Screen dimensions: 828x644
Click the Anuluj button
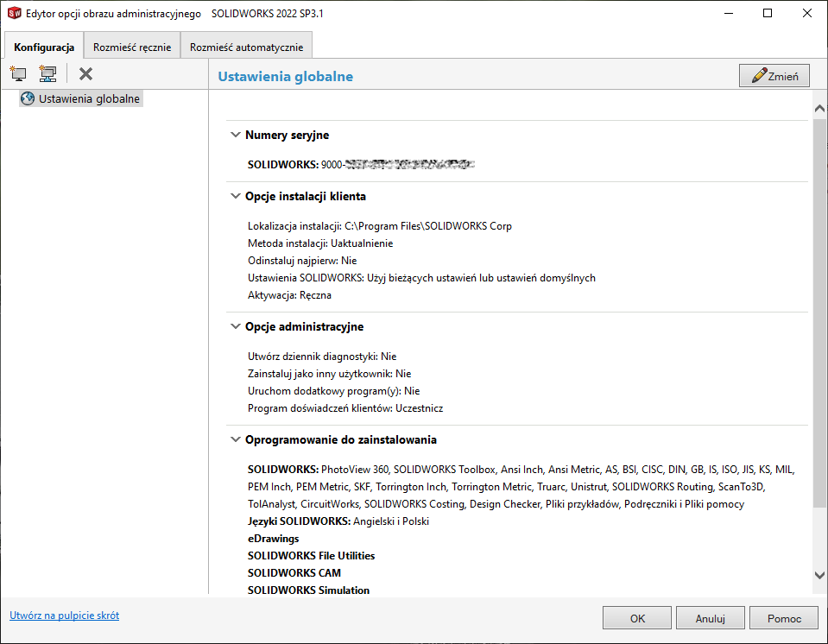(x=710, y=617)
